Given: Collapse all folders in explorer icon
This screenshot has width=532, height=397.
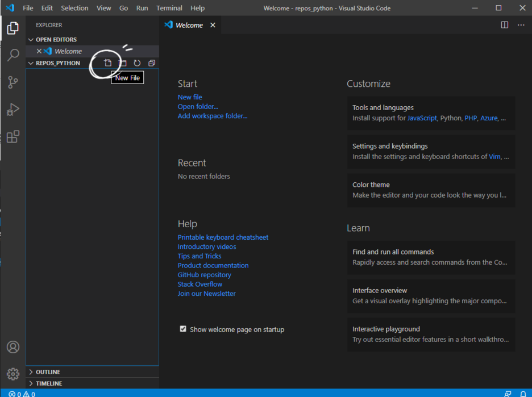Looking at the screenshot, I should [152, 62].
